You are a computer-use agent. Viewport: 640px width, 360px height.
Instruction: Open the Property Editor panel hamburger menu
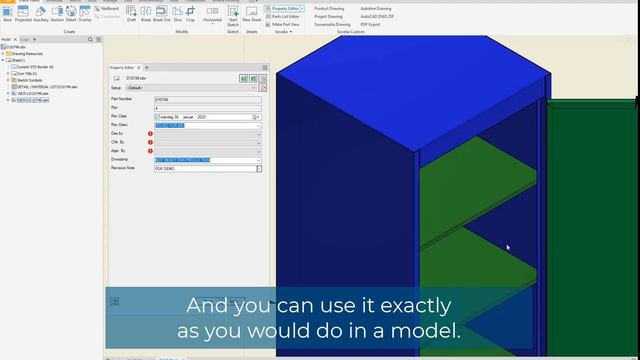click(265, 67)
